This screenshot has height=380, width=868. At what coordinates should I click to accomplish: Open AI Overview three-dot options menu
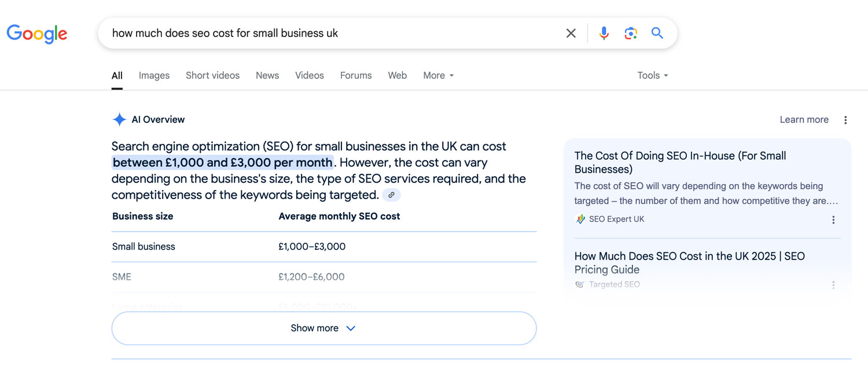click(x=845, y=120)
